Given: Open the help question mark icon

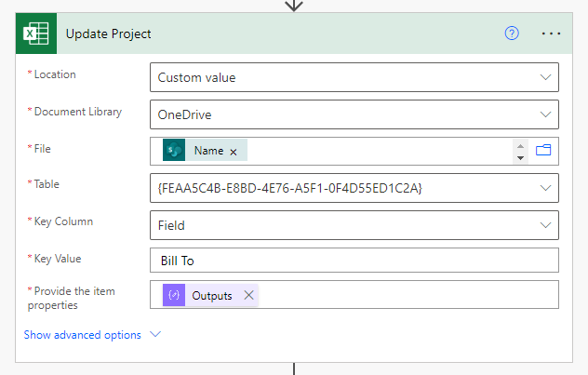Looking at the screenshot, I should (512, 33).
